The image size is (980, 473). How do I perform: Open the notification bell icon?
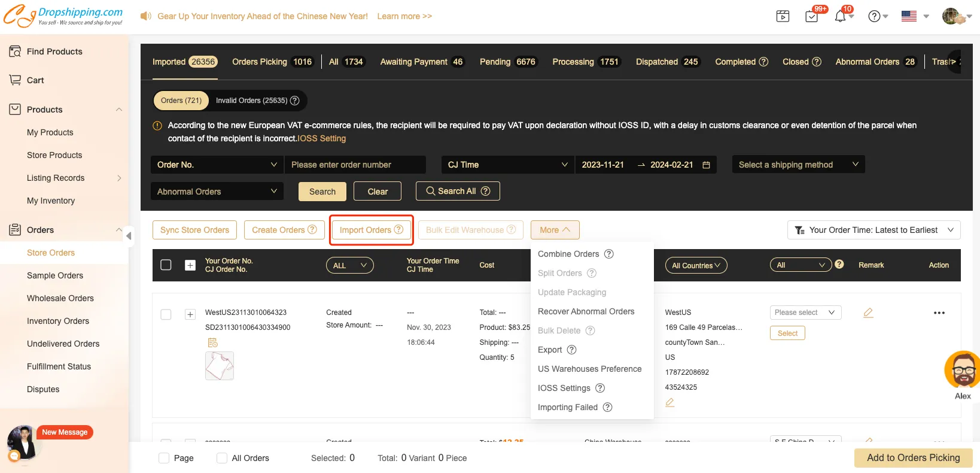point(841,17)
